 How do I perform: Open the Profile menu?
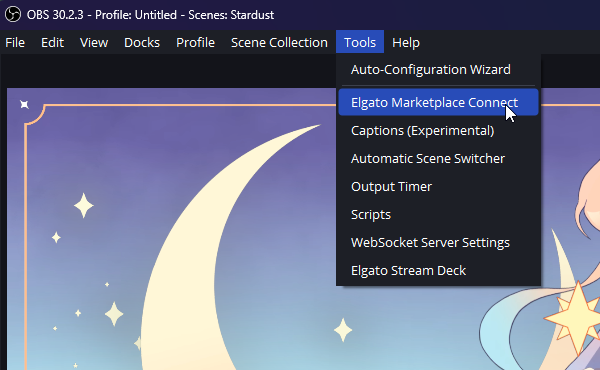click(x=195, y=42)
